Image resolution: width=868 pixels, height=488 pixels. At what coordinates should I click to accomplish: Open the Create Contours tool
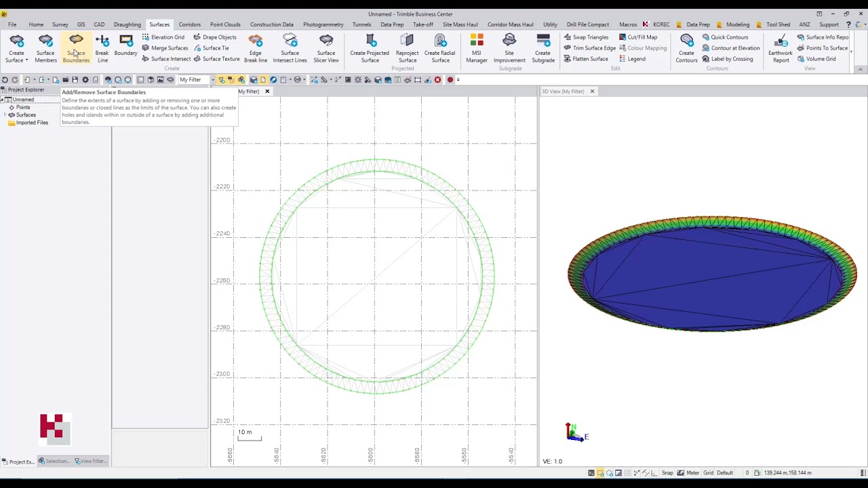(x=686, y=49)
